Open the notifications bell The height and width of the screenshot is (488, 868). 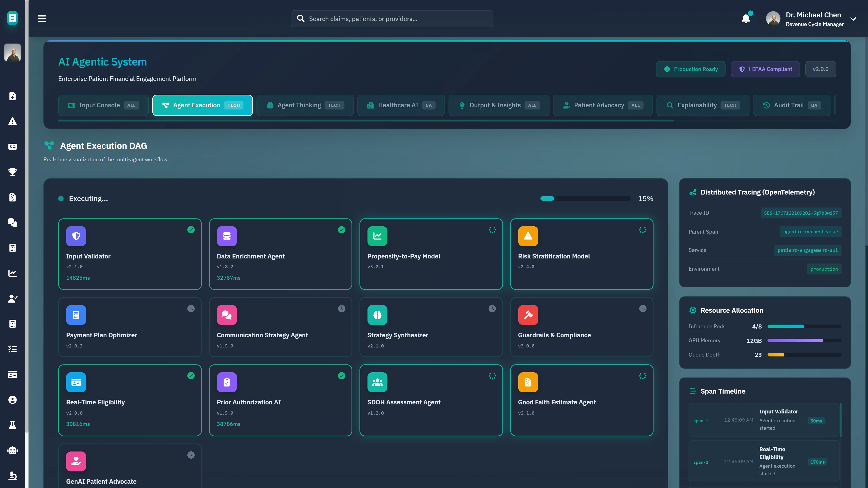(x=745, y=19)
